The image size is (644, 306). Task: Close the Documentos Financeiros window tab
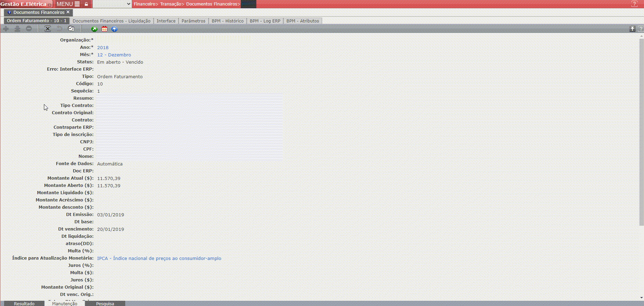click(68, 12)
